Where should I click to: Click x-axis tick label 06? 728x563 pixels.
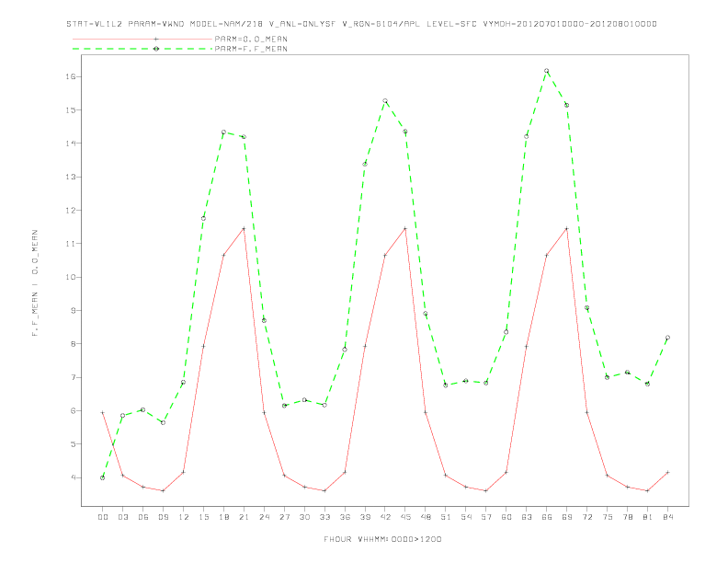pos(143,517)
